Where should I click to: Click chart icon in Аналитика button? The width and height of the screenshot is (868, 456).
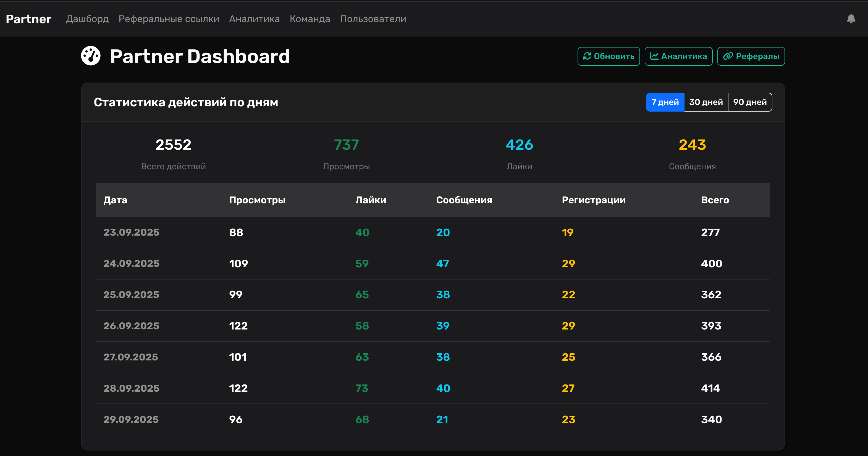654,56
